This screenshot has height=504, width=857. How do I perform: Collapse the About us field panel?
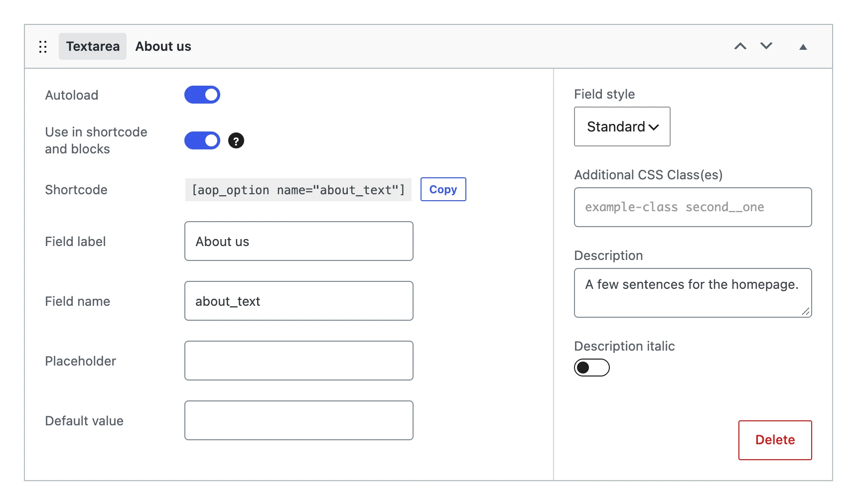tap(803, 47)
